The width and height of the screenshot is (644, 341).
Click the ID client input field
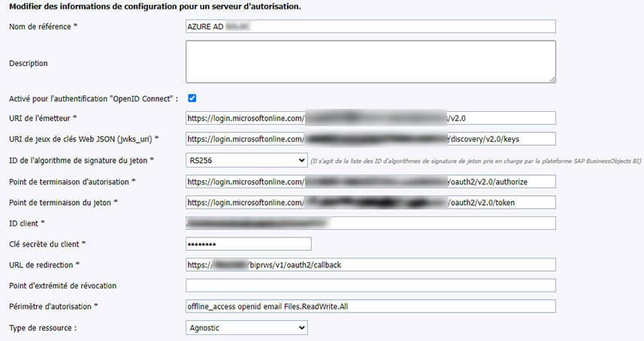370,223
